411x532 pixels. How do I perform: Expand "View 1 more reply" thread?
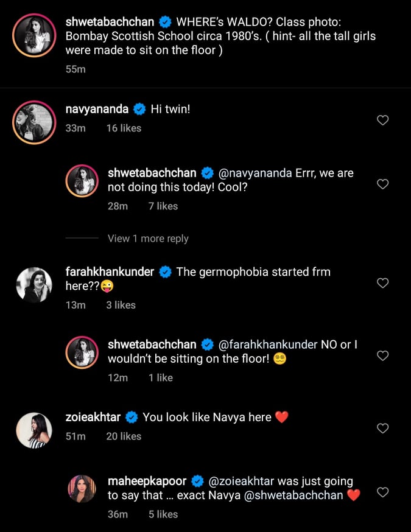click(148, 239)
